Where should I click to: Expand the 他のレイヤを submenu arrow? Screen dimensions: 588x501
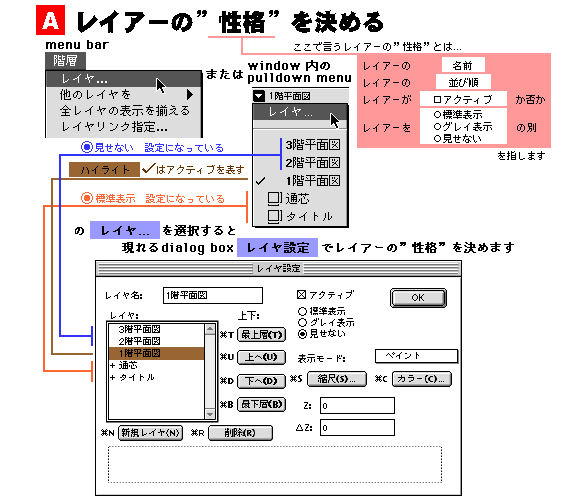[x=190, y=94]
